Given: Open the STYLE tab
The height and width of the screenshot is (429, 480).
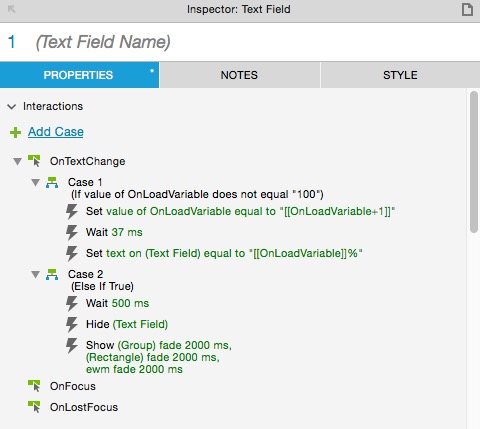Looking at the screenshot, I should pos(400,75).
